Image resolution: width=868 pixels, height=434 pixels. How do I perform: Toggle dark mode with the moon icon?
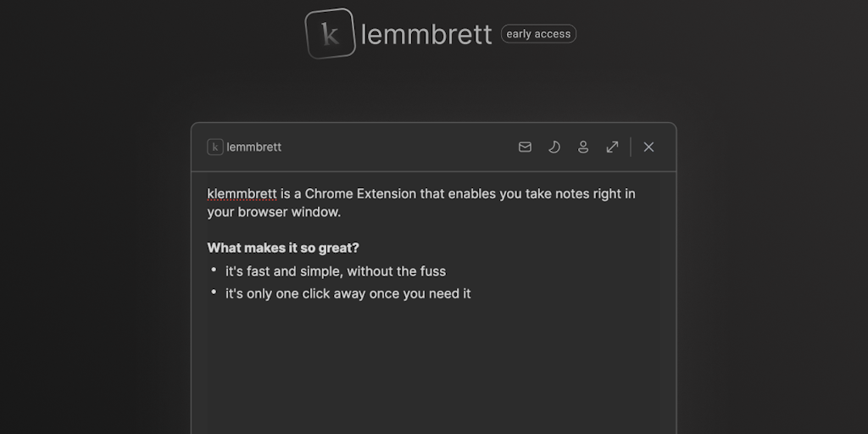click(554, 147)
